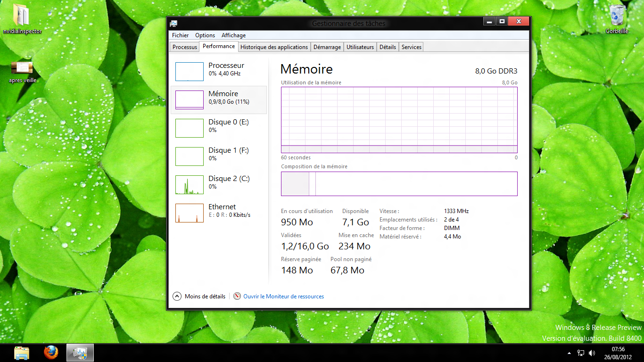This screenshot has width=644, height=362.
Task: Select the Disque 0 (E:) graph thumbnail
Action: (x=190, y=128)
